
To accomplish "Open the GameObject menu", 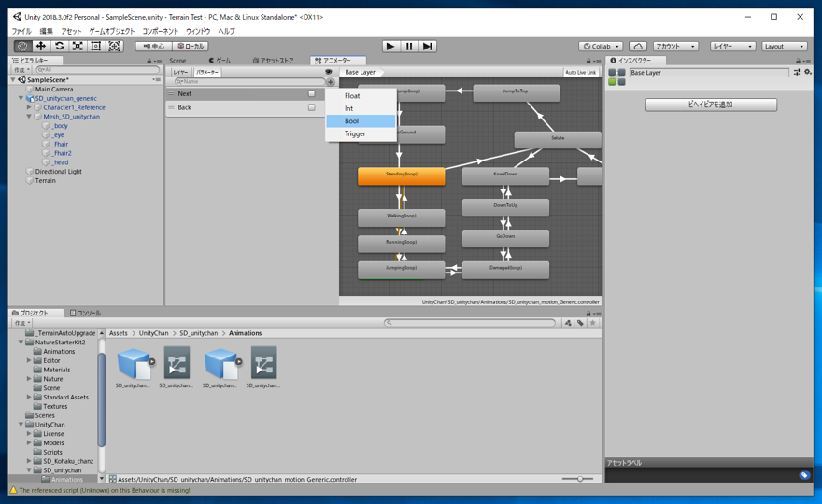I will pyautogui.click(x=112, y=32).
